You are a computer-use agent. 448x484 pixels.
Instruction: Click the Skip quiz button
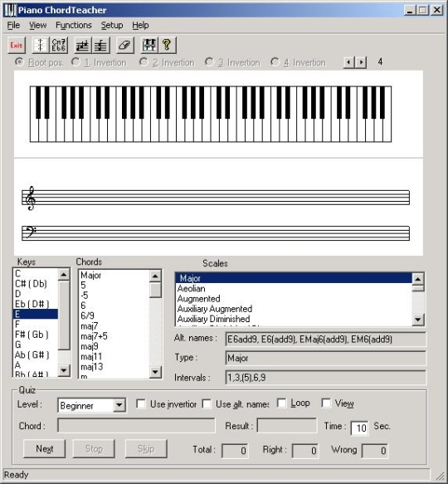pos(146,448)
